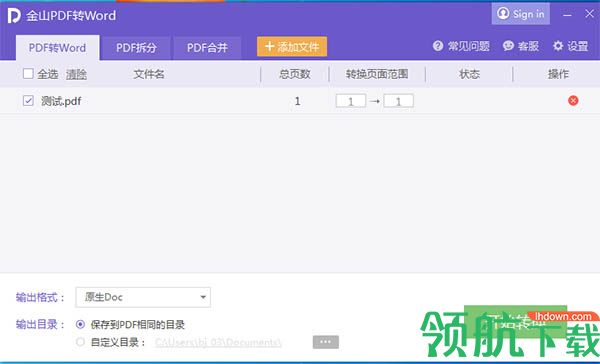Click the 操作 column header
The height and width of the screenshot is (364, 600).
(558, 74)
